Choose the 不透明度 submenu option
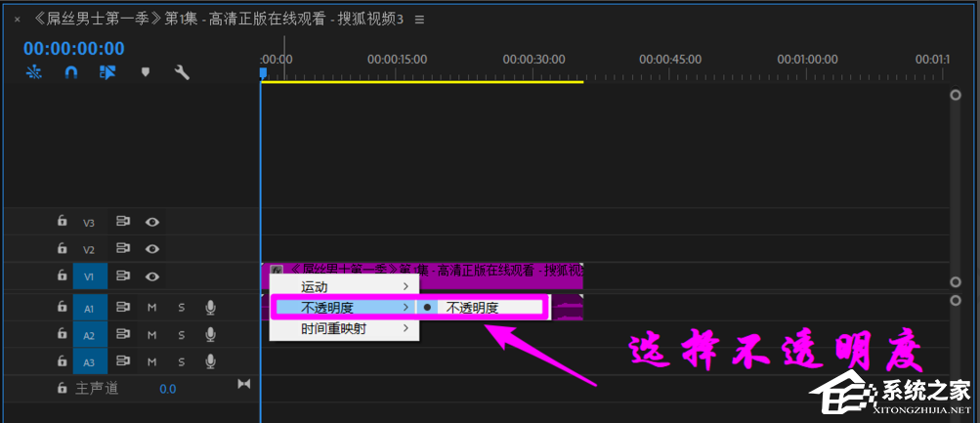Viewport: 980px width, 423px height. point(481,308)
